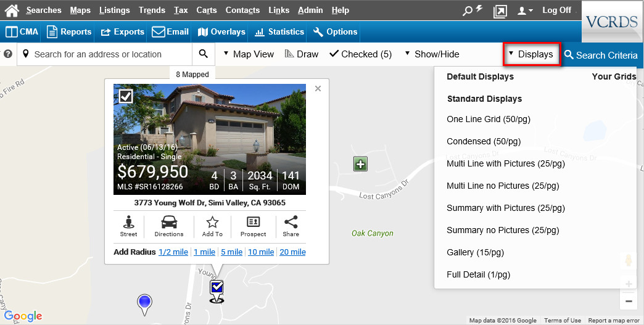Image resolution: width=644 pixels, height=325 pixels.
Task: Focus the address or location search field
Action: coord(105,54)
